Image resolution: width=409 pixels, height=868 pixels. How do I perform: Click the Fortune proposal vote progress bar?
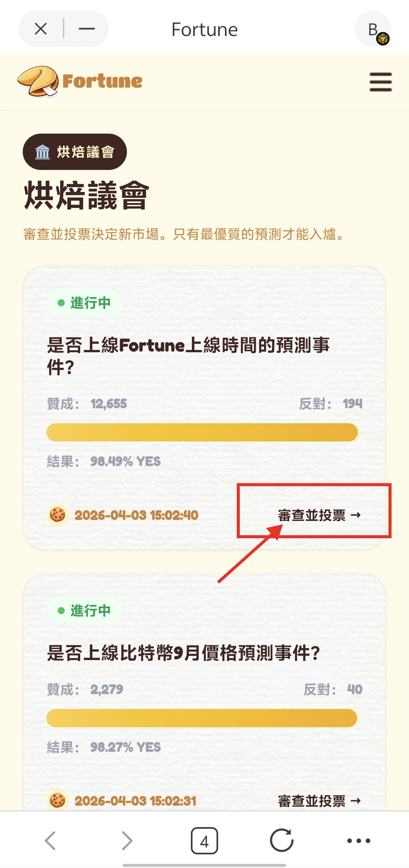(x=202, y=432)
